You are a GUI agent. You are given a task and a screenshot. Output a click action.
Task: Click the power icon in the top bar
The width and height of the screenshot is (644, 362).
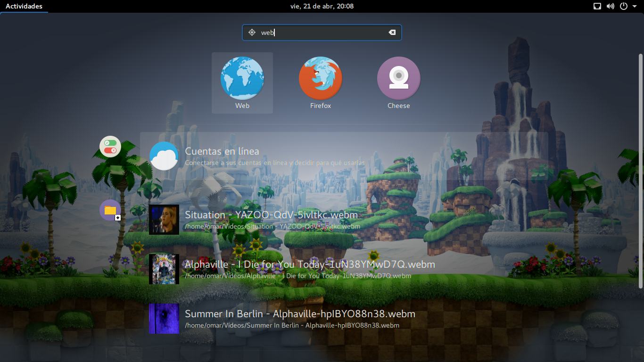[624, 6]
